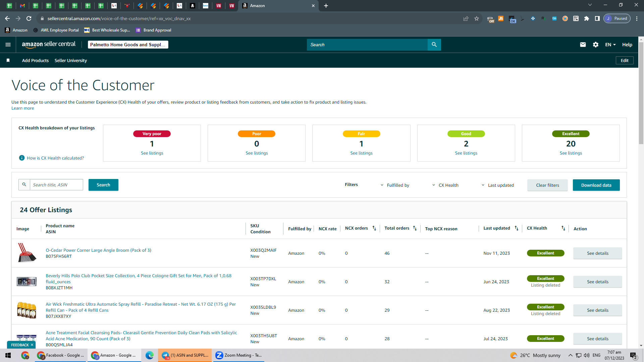Open the hamburger navigation menu

coord(8,45)
